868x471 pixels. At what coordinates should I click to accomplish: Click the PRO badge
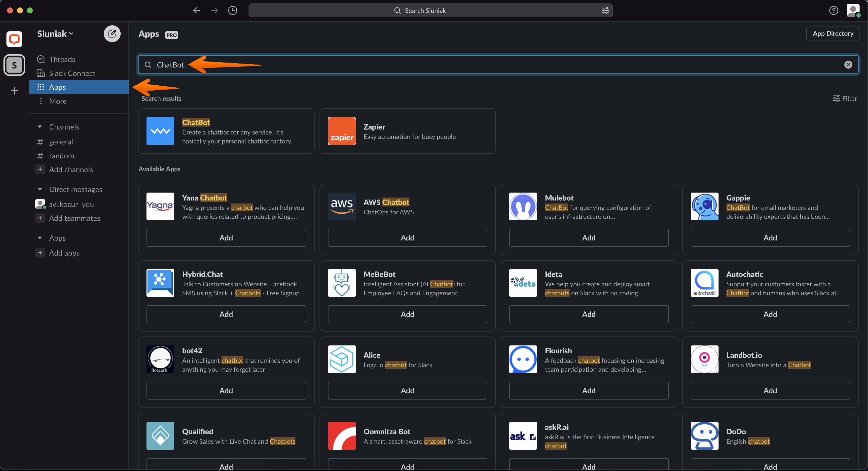tap(172, 35)
